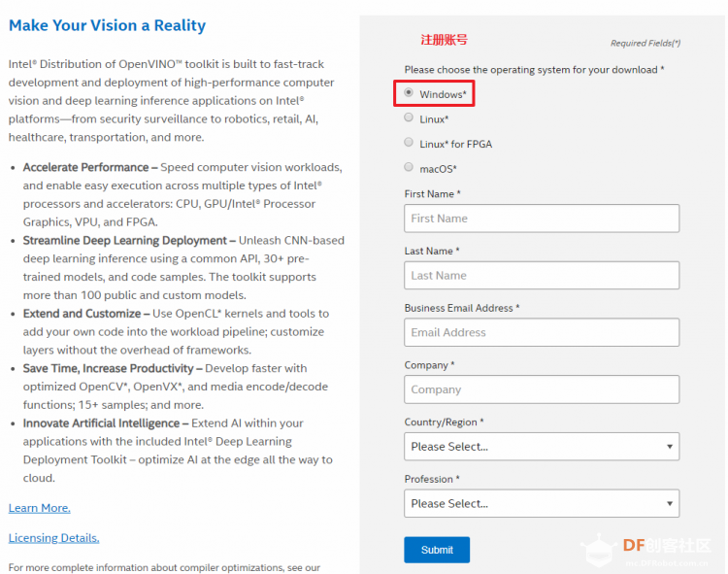Click the Innovate Artificial Intelligence heading

(x=101, y=423)
